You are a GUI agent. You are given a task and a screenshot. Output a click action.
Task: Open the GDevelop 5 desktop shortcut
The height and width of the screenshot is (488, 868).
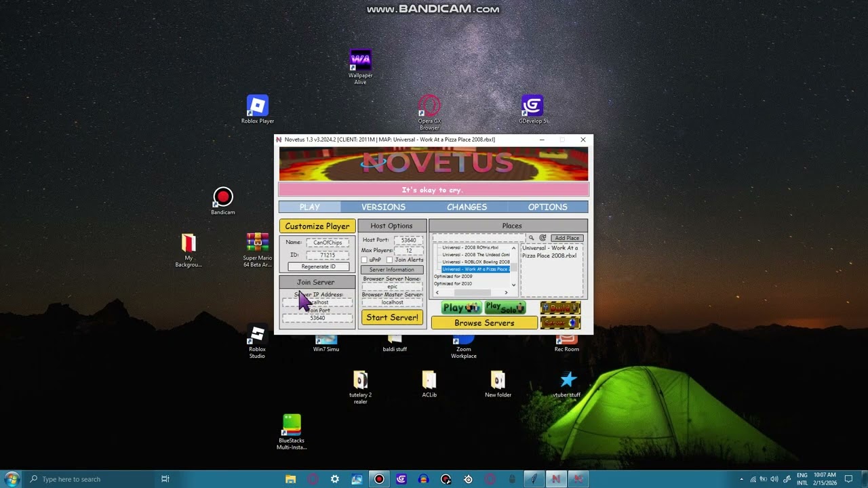(x=532, y=109)
